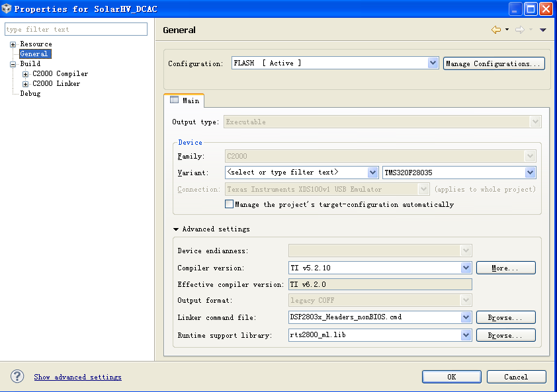Viewport: 557px width, 392px height.
Task: Open the back history dropdown arrow
Action: click(x=507, y=30)
